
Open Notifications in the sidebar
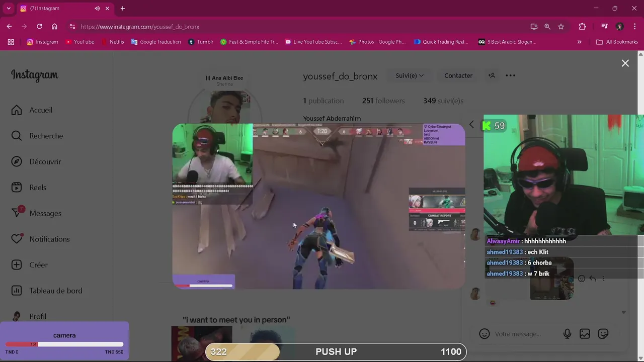(x=40, y=239)
